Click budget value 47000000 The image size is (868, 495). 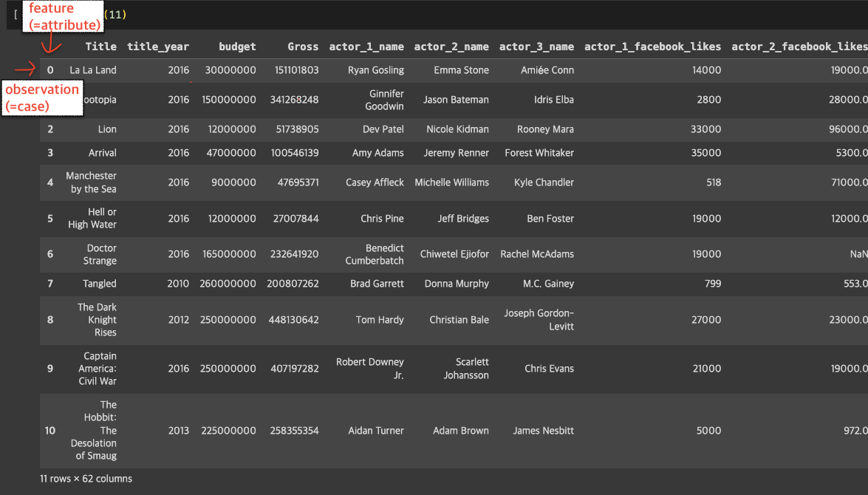pos(230,153)
